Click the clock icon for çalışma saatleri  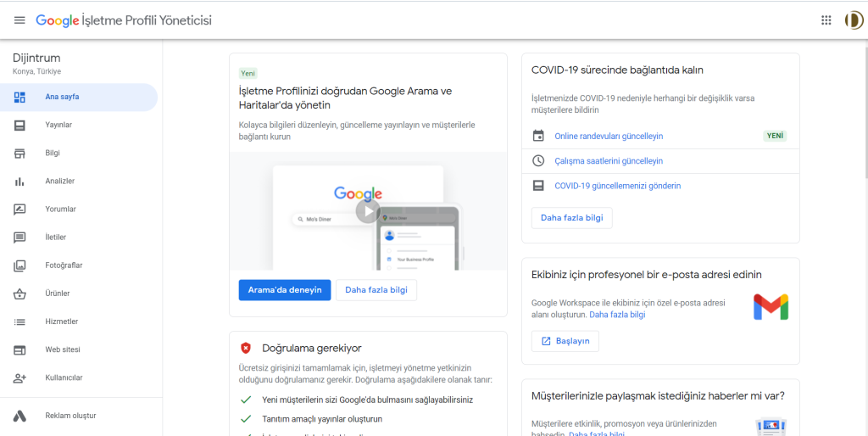click(x=538, y=160)
